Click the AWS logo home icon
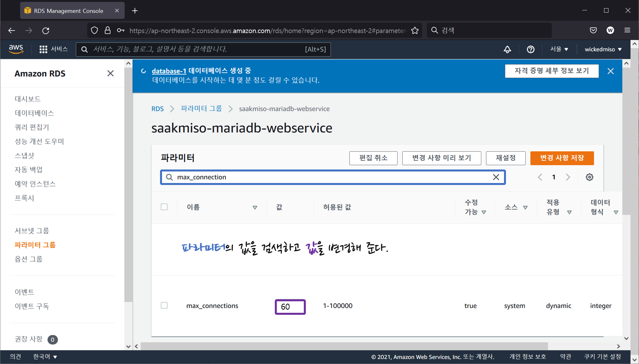Viewport: 639px width, 364px height. click(x=16, y=49)
